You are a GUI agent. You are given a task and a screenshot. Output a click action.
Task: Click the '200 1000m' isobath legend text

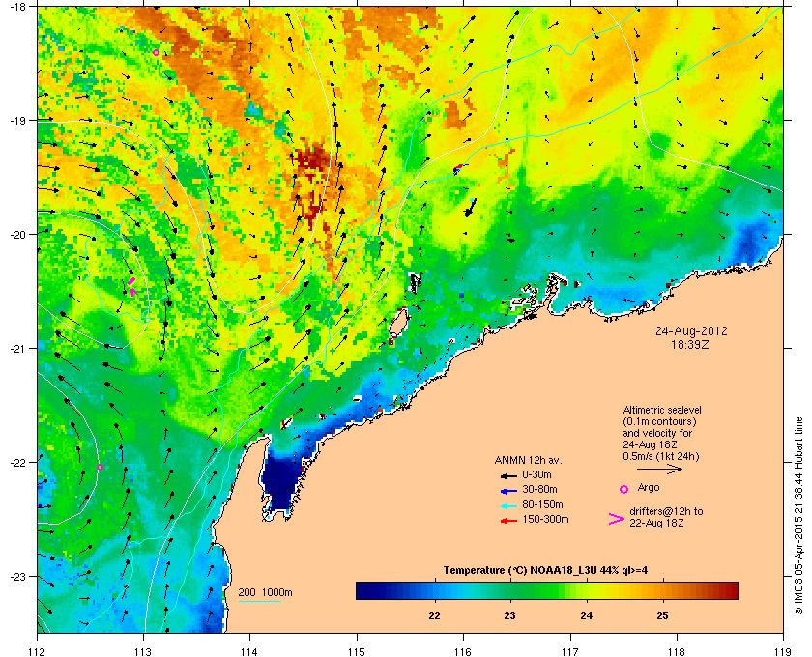(x=265, y=593)
